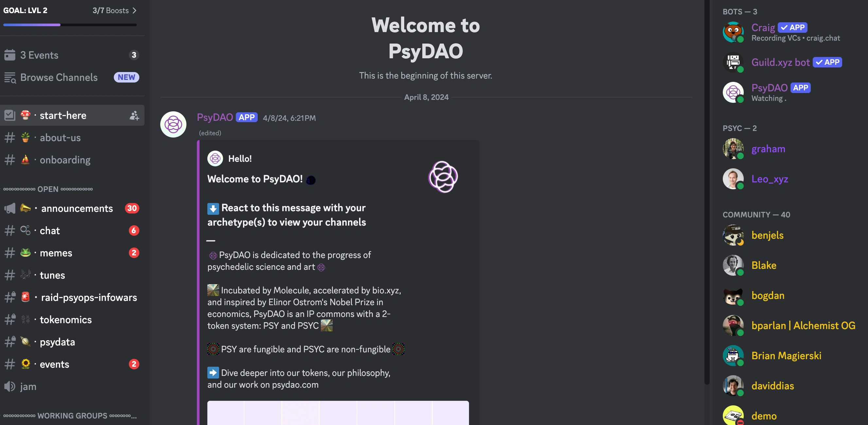Select the start-here channel
Image resolution: width=868 pixels, height=425 pixels.
[x=62, y=115]
